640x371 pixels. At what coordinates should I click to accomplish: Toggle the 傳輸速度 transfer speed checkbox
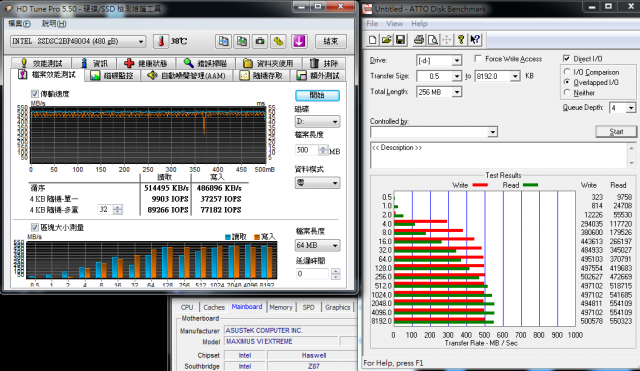click(x=35, y=94)
